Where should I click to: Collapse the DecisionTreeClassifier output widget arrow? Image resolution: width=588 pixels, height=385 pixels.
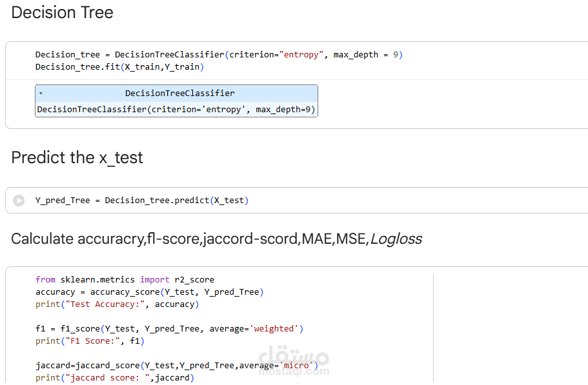41,94
